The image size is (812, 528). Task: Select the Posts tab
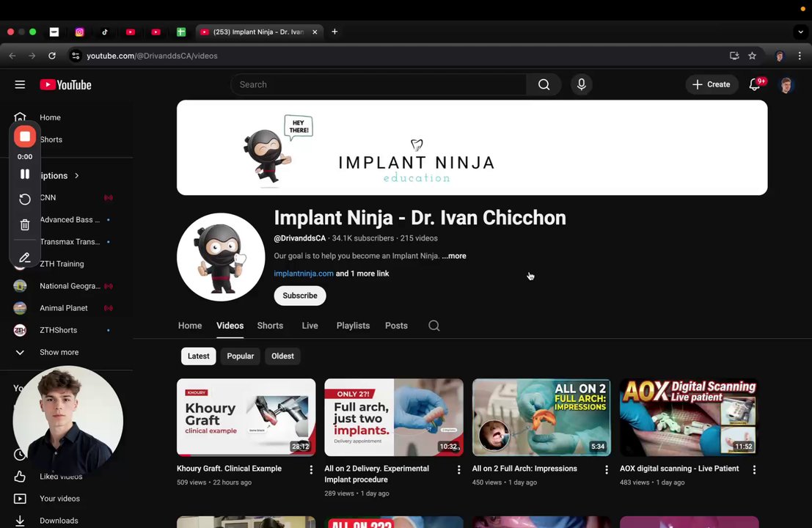[x=396, y=326]
